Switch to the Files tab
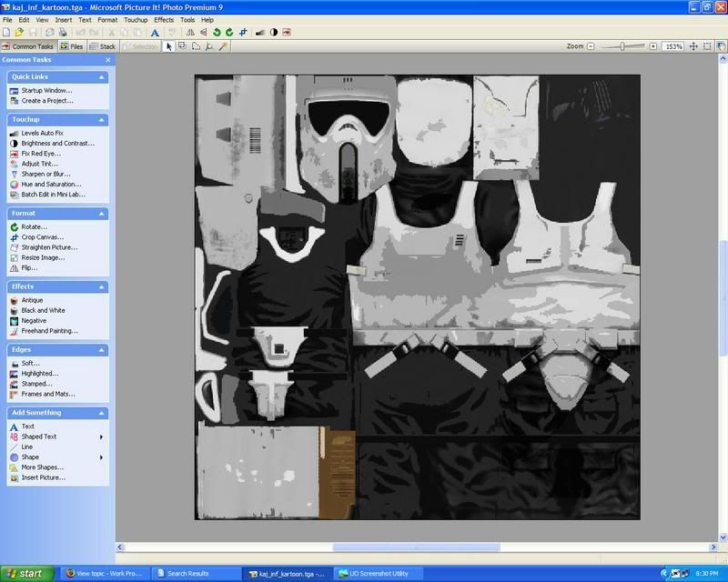Screen dimensions: 728x582 [x=72, y=46]
